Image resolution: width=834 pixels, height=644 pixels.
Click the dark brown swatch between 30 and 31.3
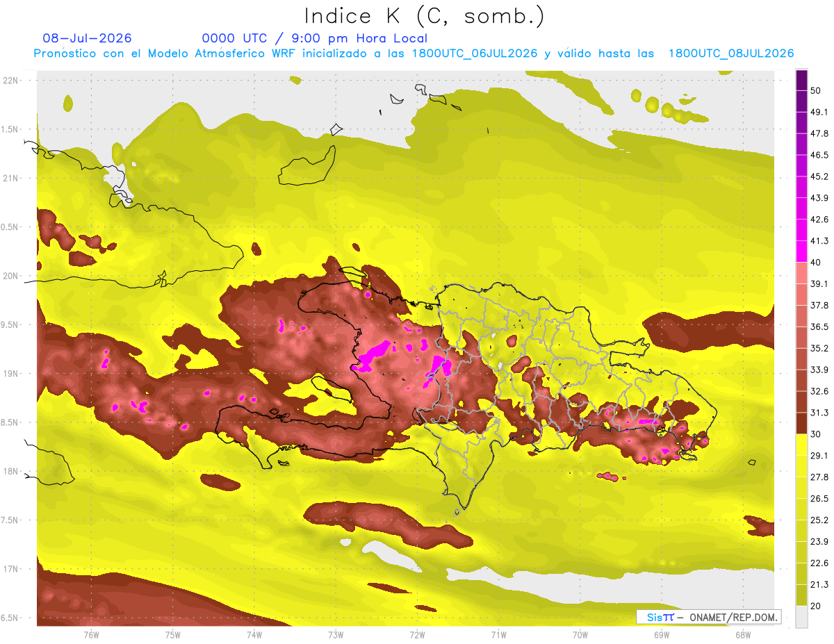pyautogui.click(x=801, y=423)
